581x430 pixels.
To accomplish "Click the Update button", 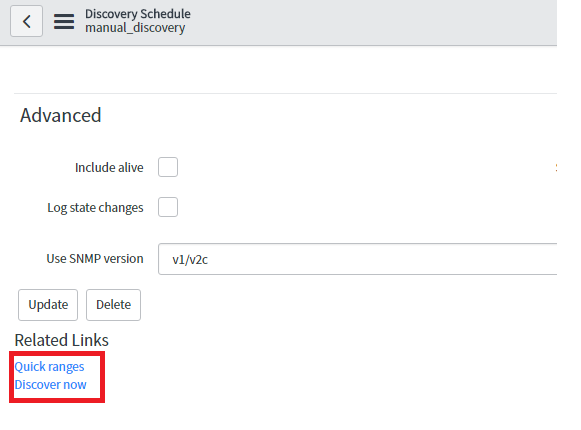I will (x=48, y=305).
